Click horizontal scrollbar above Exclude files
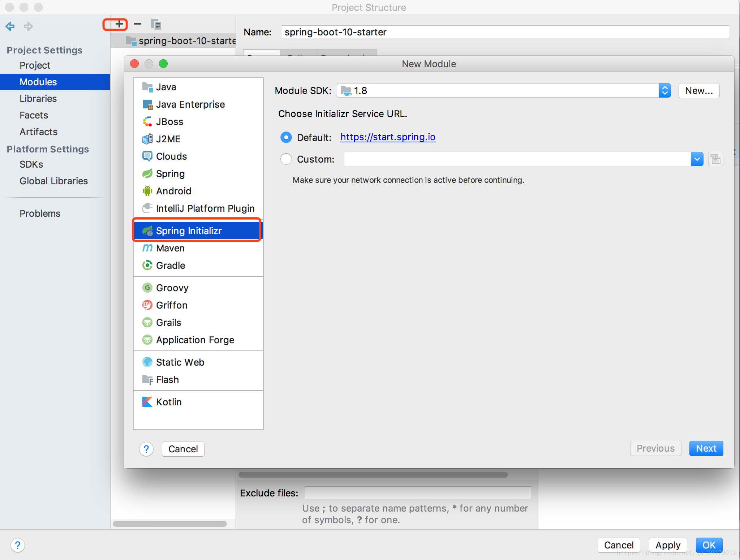Screen dimensions: 740x560 373,475
